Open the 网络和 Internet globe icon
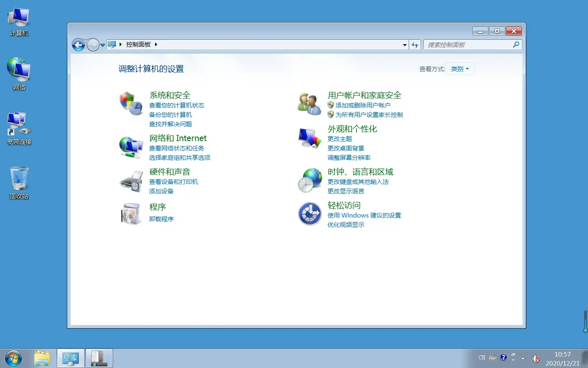This screenshot has height=368, width=588. pos(131,147)
